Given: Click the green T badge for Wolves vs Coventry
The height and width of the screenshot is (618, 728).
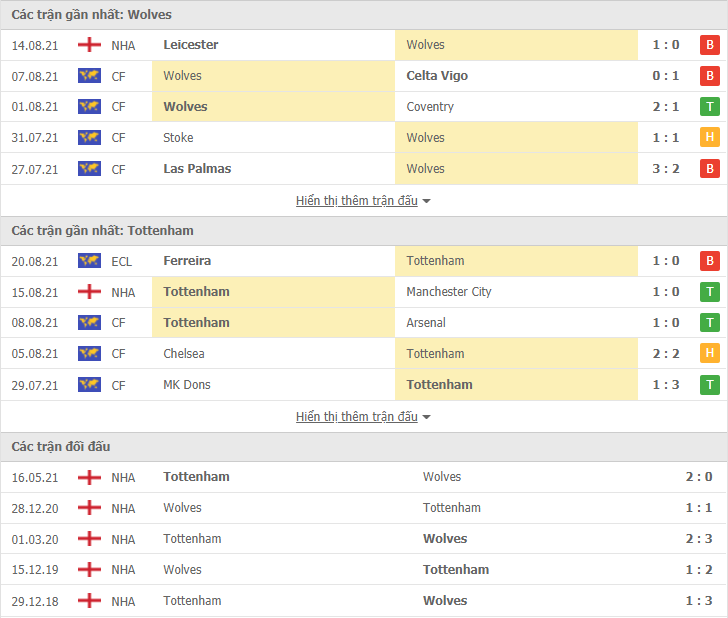Looking at the screenshot, I should pos(709,107).
